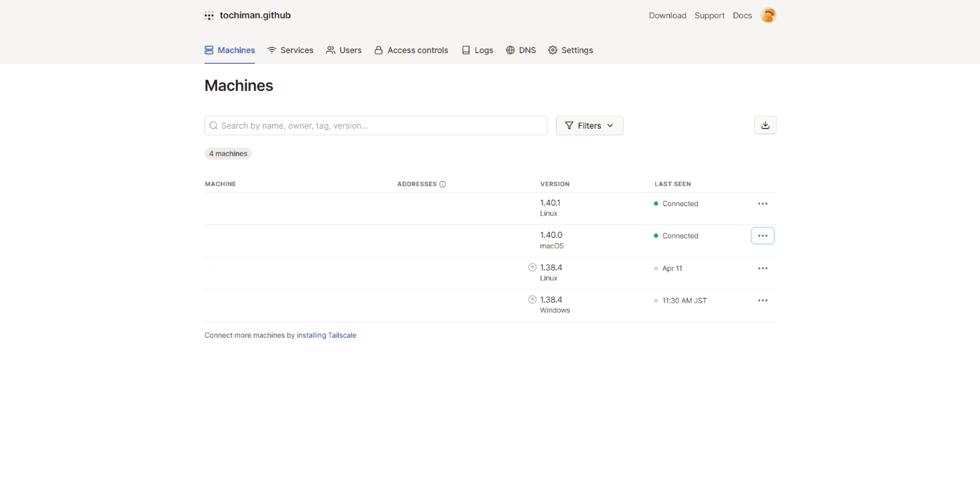Image resolution: width=980 pixels, height=479 pixels.
Task: Click the Tailscale dotted logo icon
Action: coord(209,15)
